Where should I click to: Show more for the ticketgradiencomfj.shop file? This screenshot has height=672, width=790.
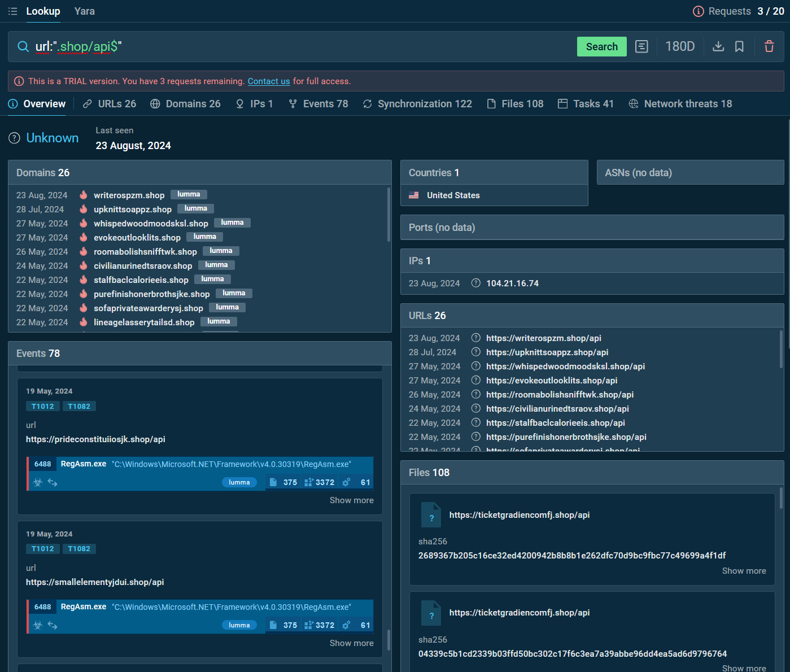[x=744, y=570]
